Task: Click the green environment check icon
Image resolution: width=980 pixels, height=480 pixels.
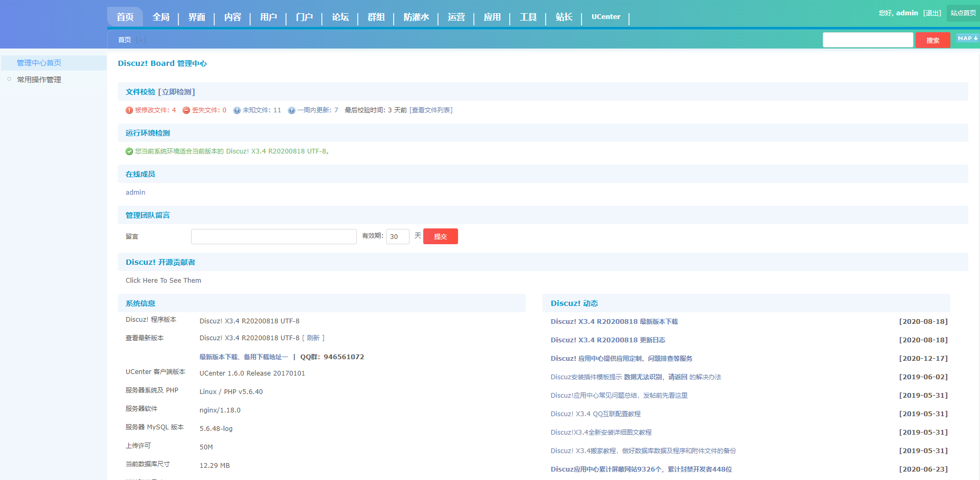Action: point(129,151)
